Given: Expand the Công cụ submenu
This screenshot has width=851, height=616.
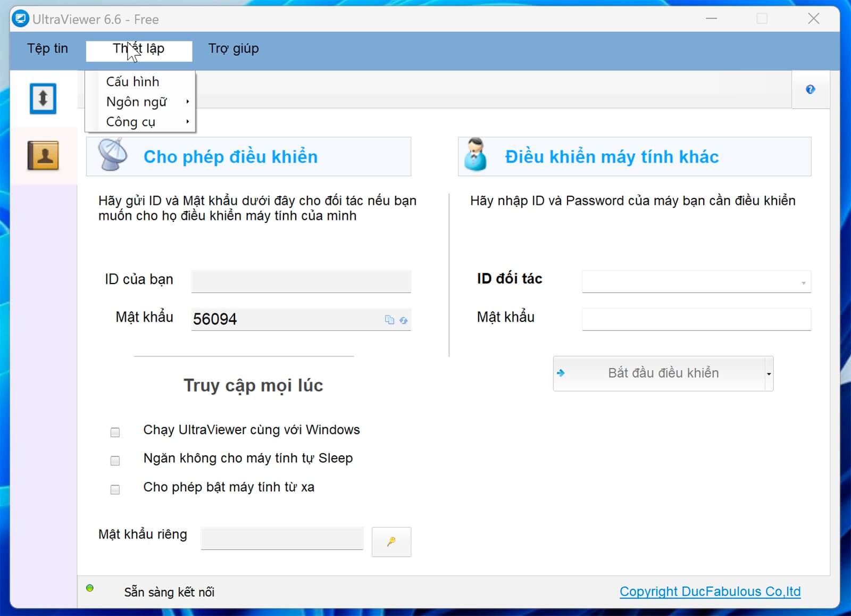Looking at the screenshot, I should pyautogui.click(x=141, y=122).
